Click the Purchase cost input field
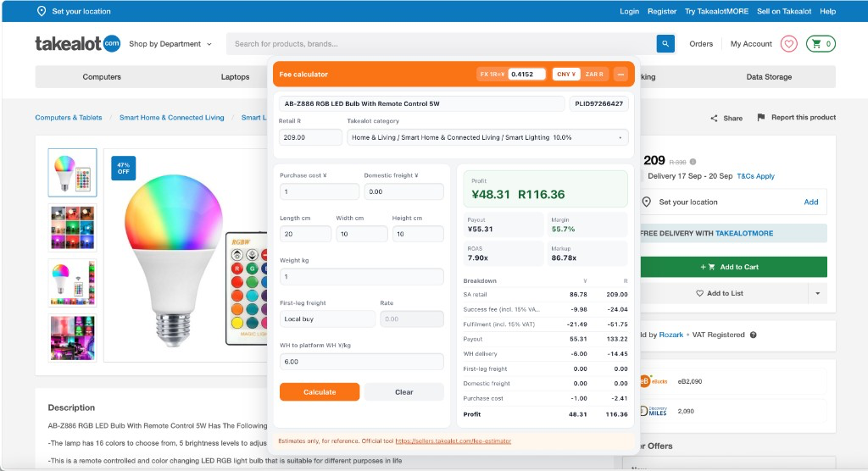The width and height of the screenshot is (868, 471). click(x=320, y=191)
